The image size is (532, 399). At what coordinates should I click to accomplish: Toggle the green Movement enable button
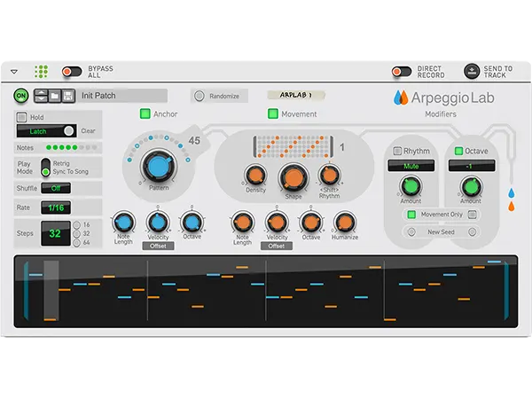point(273,113)
